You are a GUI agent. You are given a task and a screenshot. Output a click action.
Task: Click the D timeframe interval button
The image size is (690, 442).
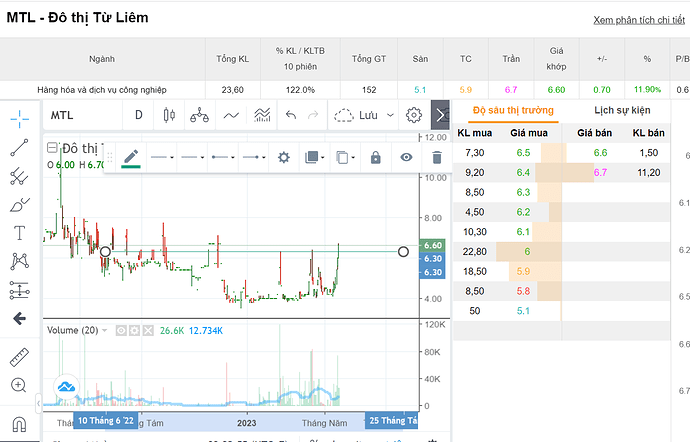pyautogui.click(x=139, y=115)
